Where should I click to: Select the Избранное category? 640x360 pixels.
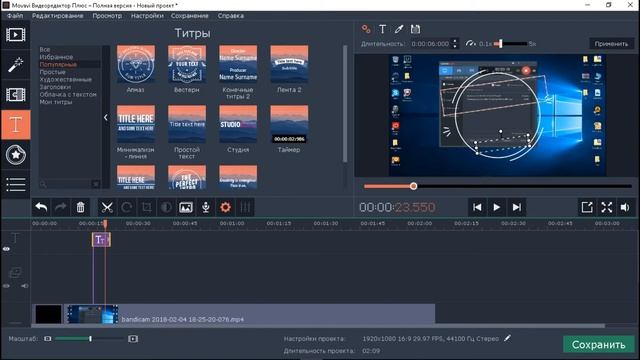tap(56, 57)
